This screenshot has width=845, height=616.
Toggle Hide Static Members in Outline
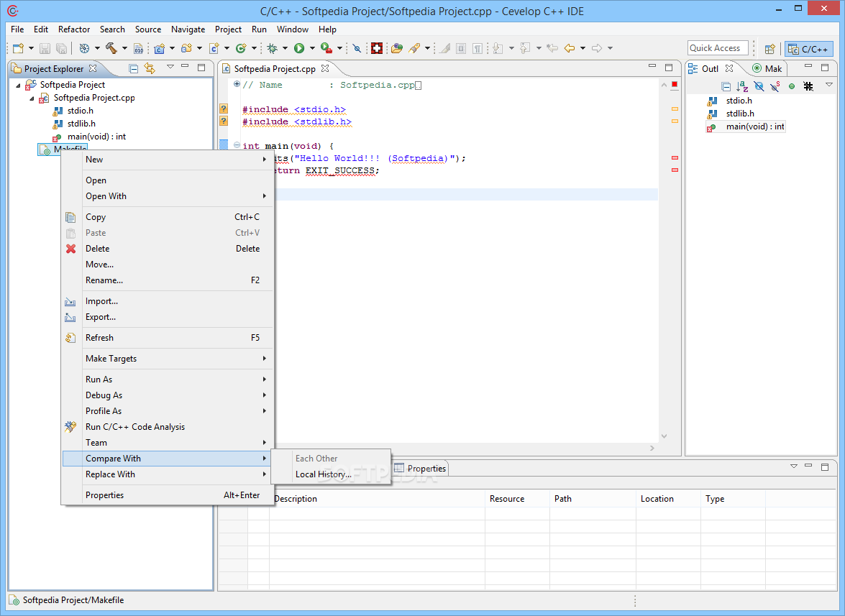775,86
